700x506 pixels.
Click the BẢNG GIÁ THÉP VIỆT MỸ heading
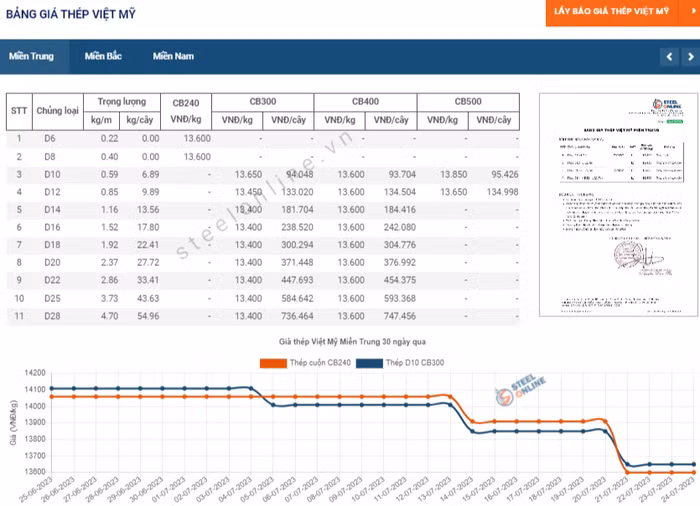(71, 14)
